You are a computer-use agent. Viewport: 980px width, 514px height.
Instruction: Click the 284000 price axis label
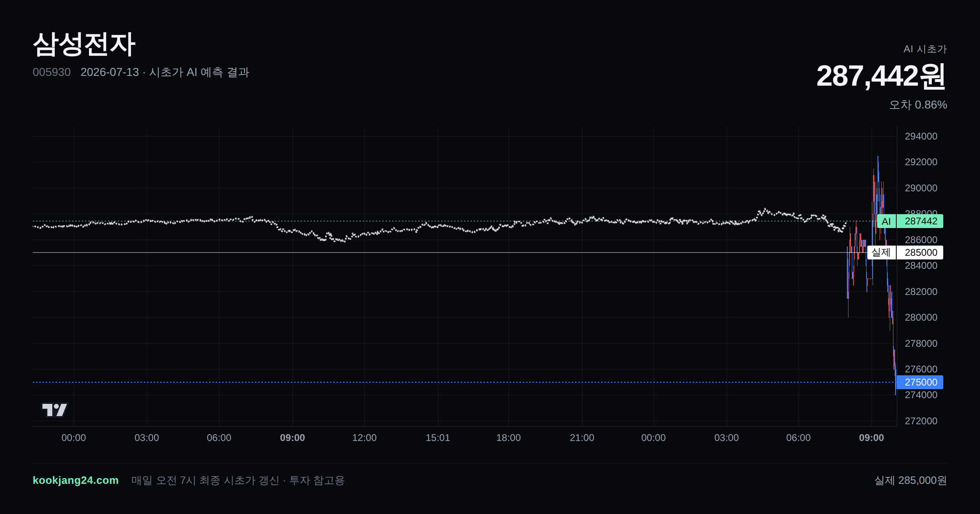921,266
